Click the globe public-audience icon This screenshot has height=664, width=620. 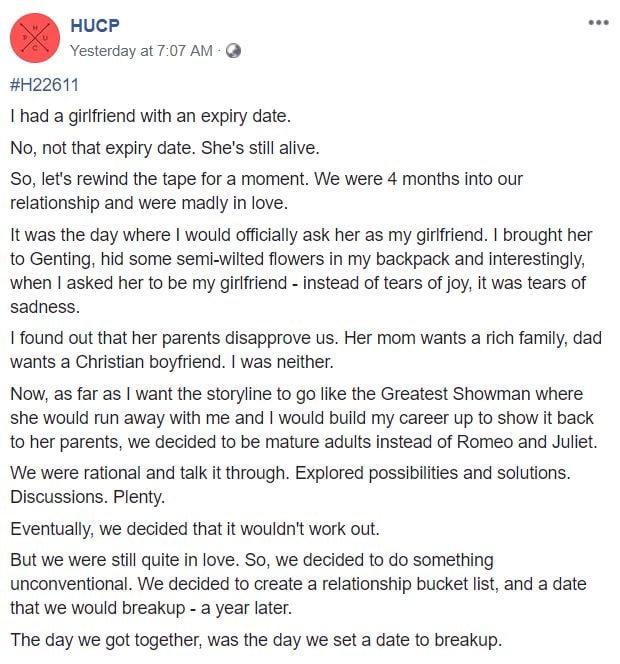coord(234,50)
